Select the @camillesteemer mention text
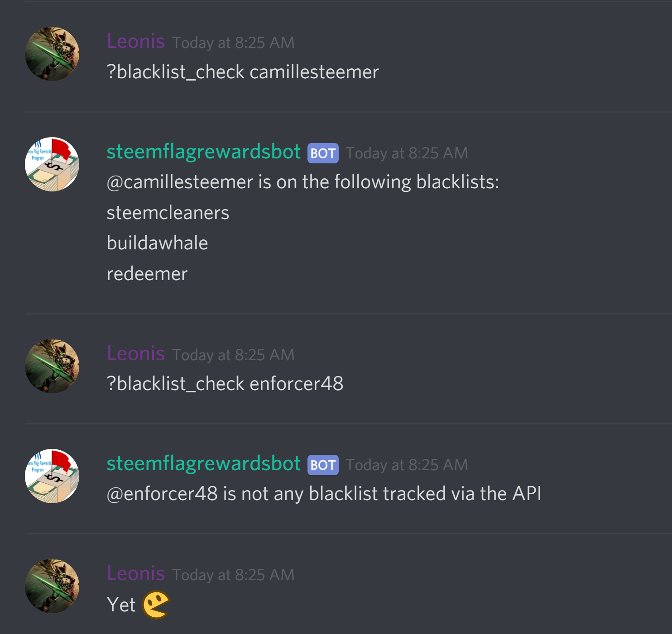The width and height of the screenshot is (672, 634). coord(180,182)
